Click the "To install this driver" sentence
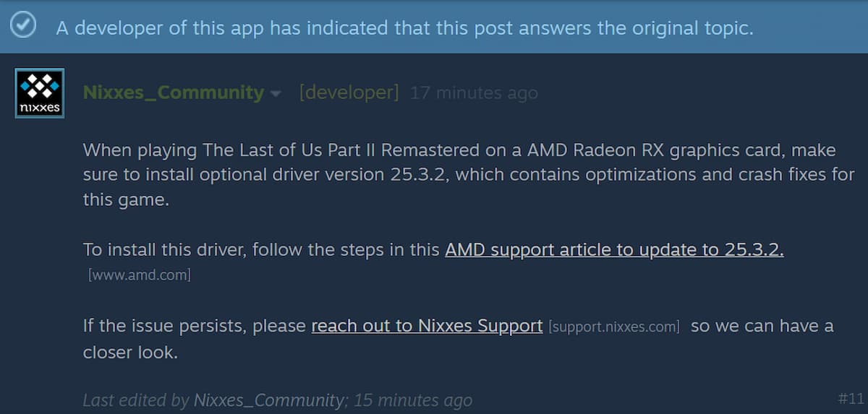Image resolution: width=868 pixels, height=414 pixels. coord(260,250)
